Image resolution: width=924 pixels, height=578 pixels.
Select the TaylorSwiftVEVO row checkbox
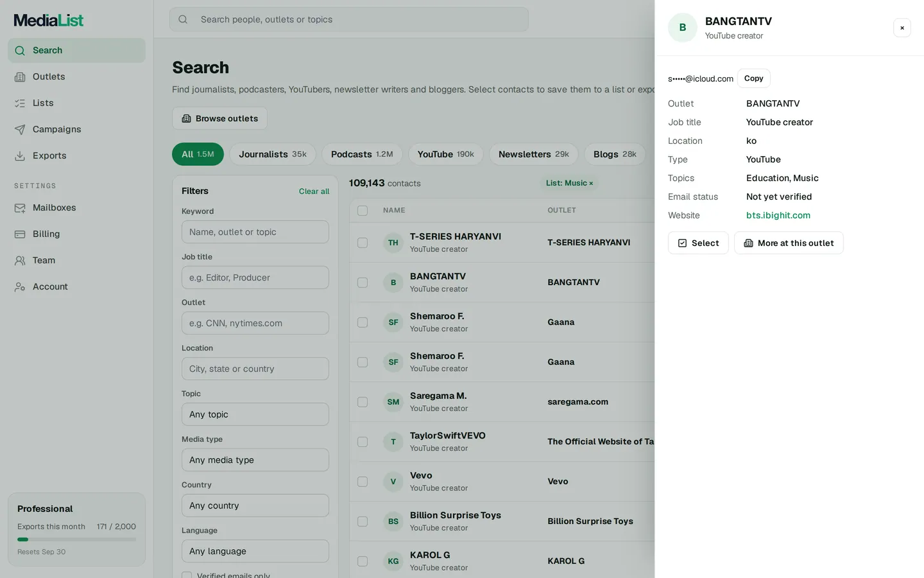click(363, 442)
